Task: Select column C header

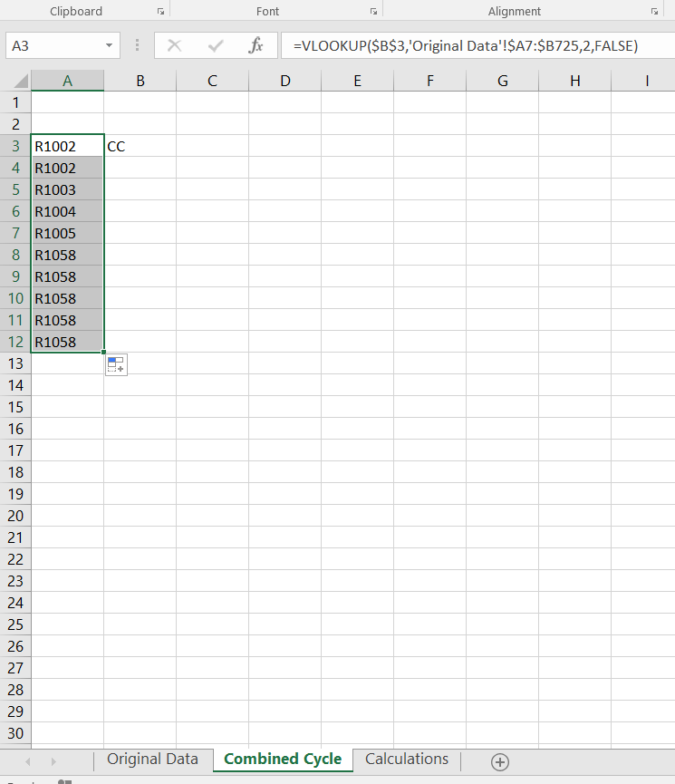Action: pyautogui.click(x=213, y=81)
